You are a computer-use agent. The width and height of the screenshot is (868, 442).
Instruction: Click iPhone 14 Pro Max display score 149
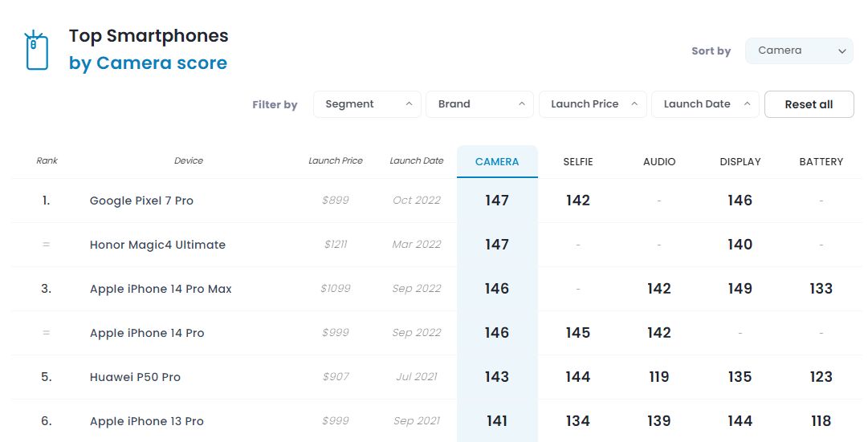[x=740, y=289]
